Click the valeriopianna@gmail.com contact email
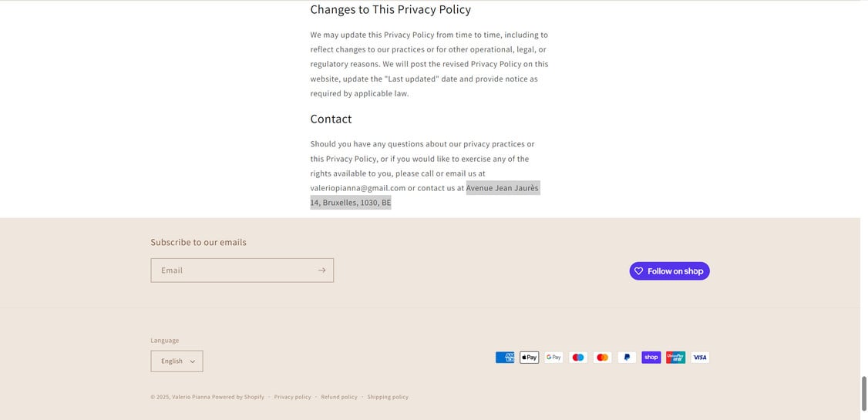 358,188
